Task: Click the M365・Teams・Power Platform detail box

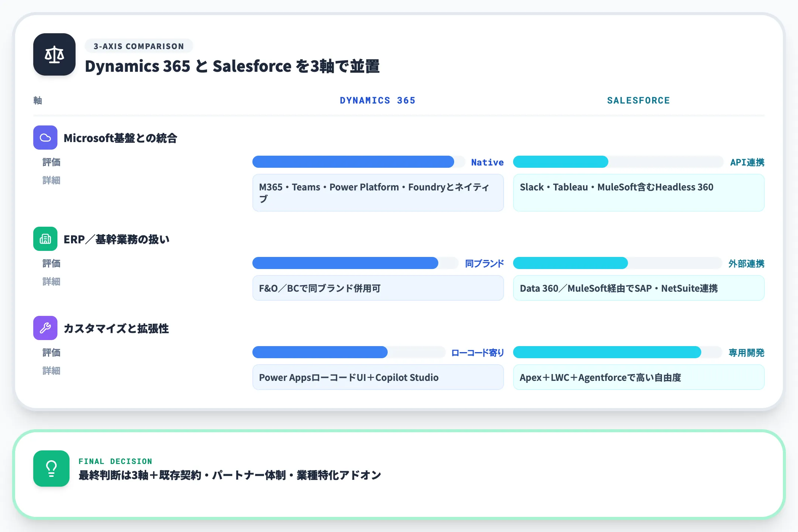Action: click(378, 193)
